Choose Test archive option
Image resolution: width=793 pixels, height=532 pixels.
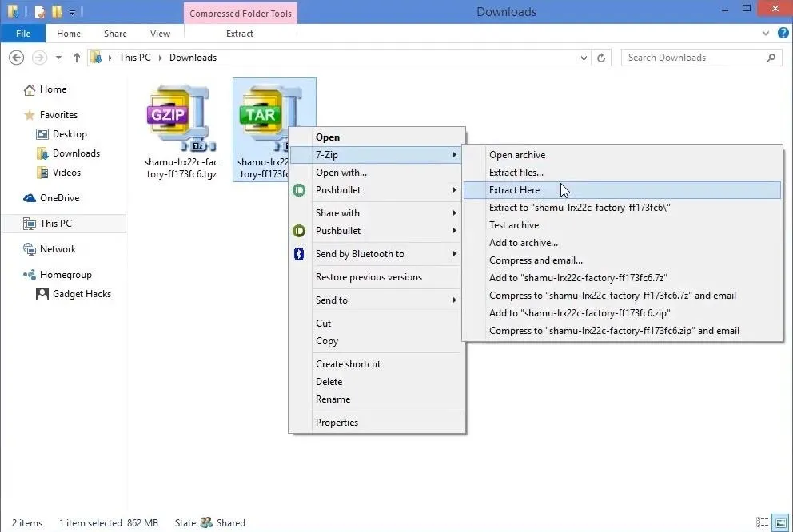[x=622, y=225]
